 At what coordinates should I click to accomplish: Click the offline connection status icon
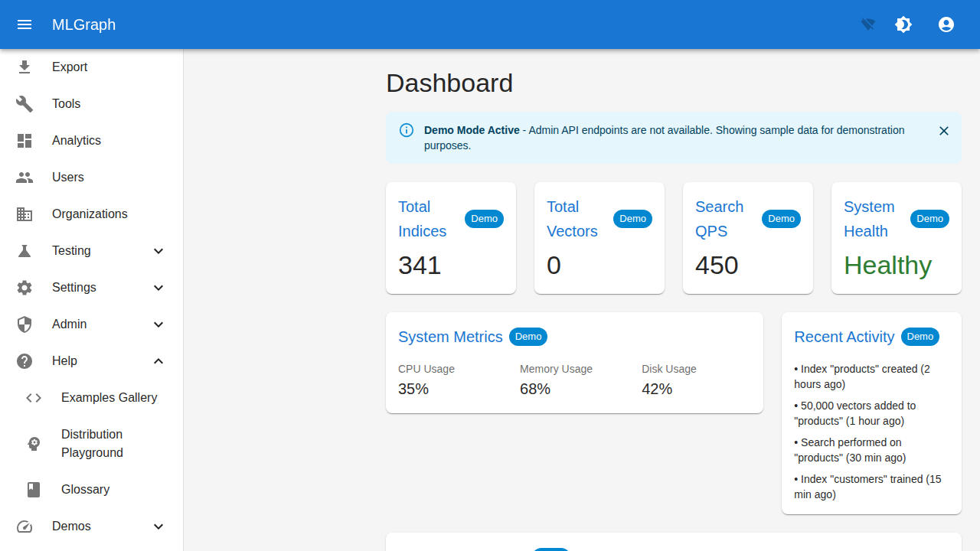pos(868,24)
